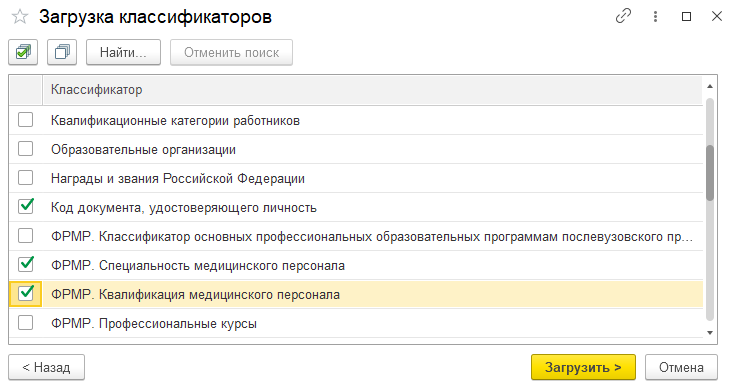
Task: Check Квалификационные категории работников checkbox
Action: [26, 120]
